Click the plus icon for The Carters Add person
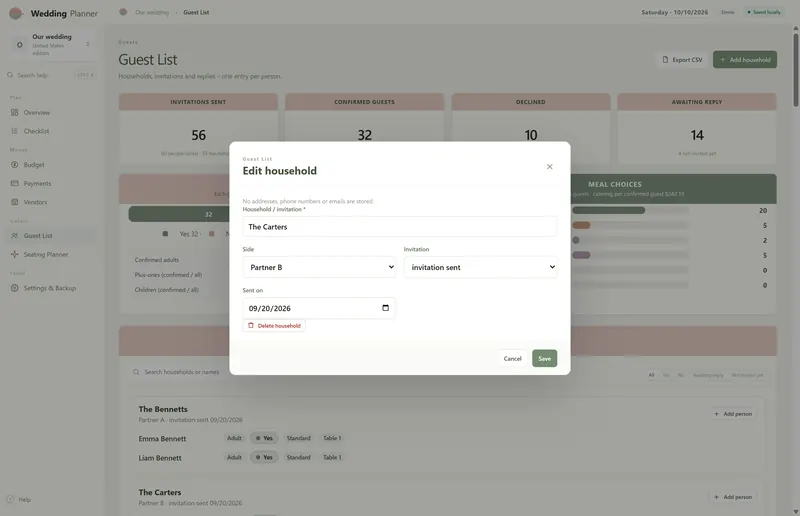The width and height of the screenshot is (800, 516). pos(716,497)
